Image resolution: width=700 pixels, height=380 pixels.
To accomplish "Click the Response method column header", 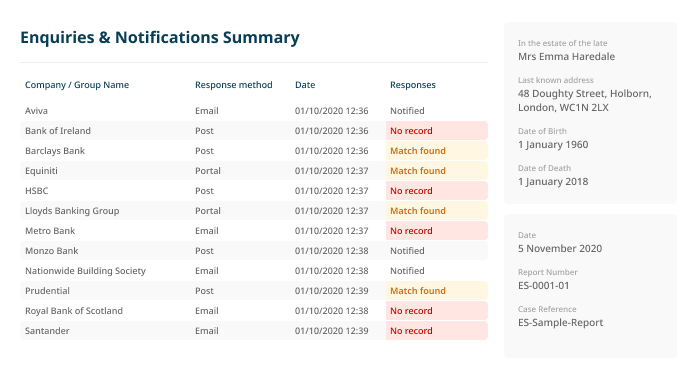I will point(233,85).
